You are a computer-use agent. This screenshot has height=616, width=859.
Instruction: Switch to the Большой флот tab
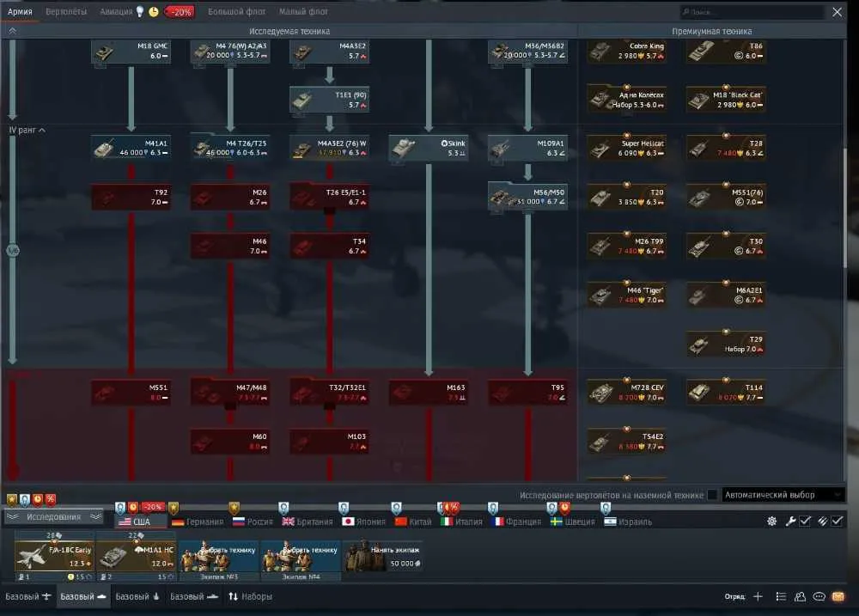[x=237, y=11]
